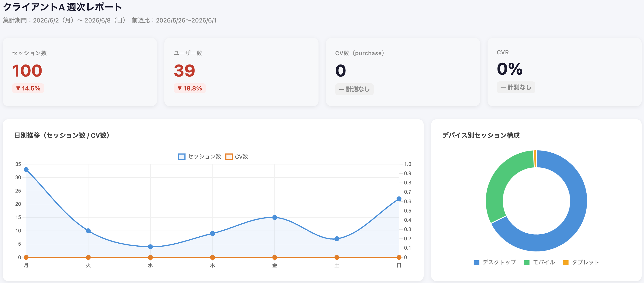644x283 pixels.
Task: Click the CV数 (purchase) value 0
Action: 341,71
